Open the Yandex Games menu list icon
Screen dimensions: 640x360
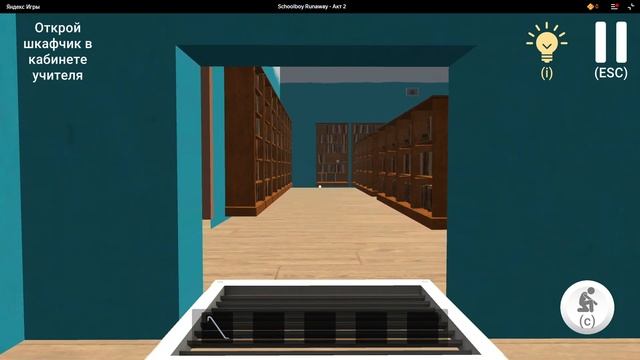(x=614, y=6)
